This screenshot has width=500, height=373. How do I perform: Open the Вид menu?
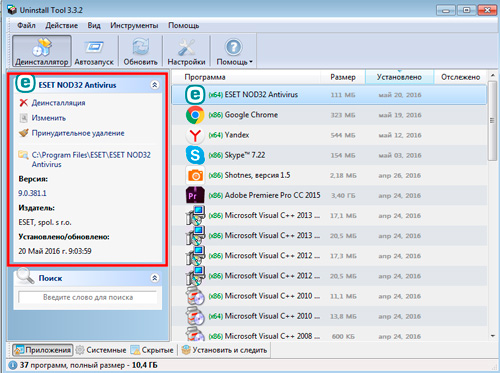tap(94, 25)
